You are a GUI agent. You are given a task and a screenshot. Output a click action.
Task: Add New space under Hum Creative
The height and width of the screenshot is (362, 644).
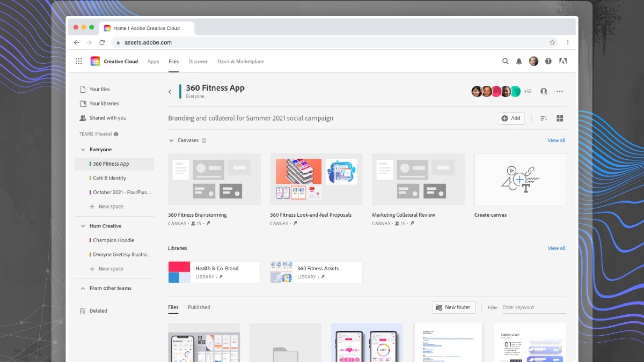pyautogui.click(x=106, y=269)
